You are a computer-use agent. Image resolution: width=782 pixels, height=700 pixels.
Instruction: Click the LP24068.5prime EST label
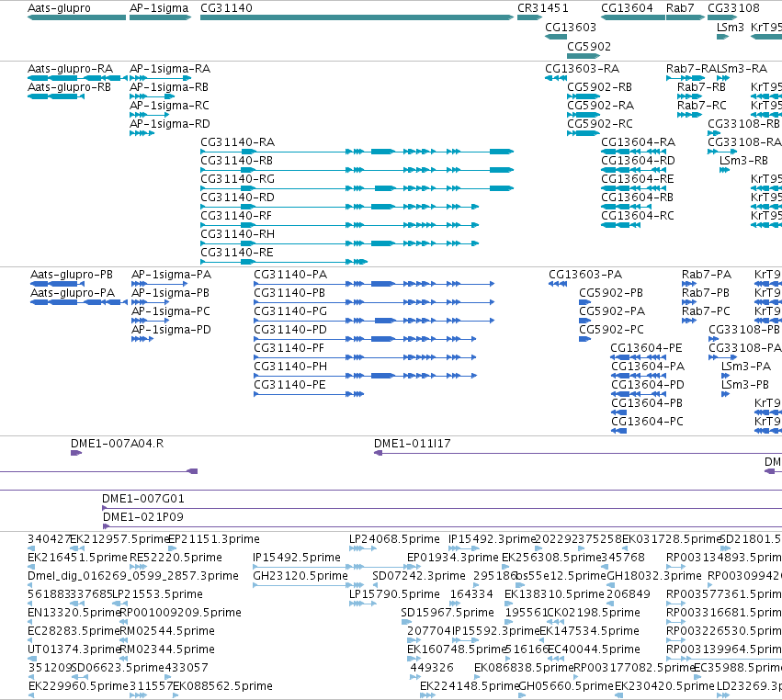point(394,539)
